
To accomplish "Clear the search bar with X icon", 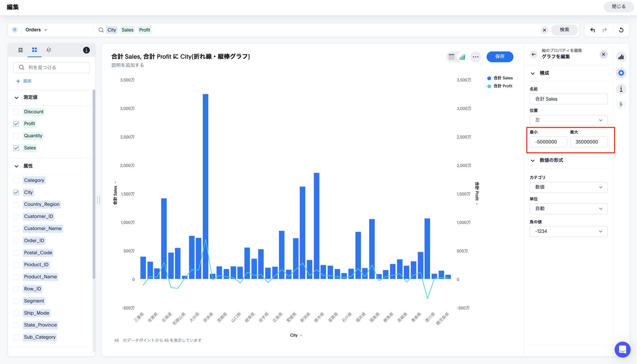I will click(544, 30).
